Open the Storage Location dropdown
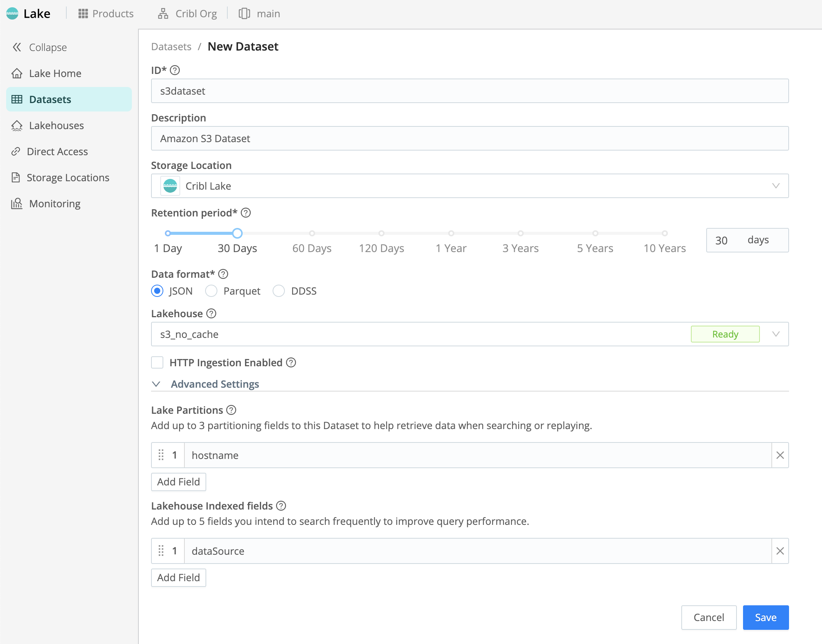Screen dimensions: 822x644 click(776, 186)
